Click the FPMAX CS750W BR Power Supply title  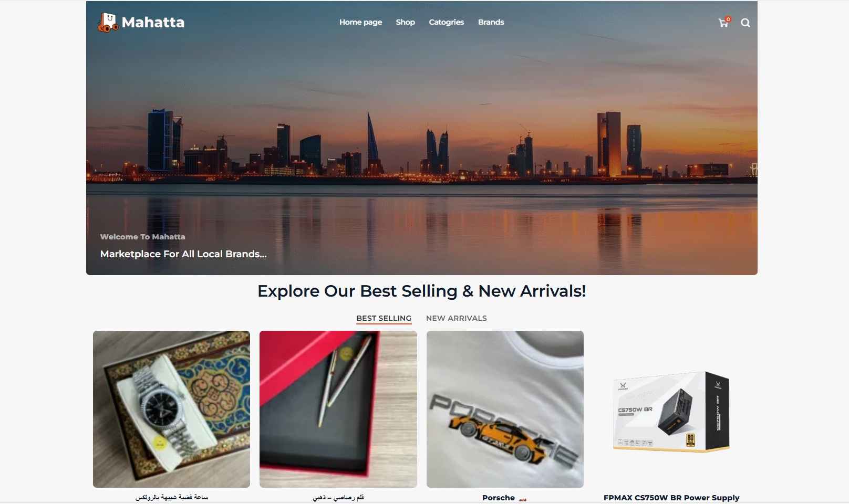(x=671, y=498)
